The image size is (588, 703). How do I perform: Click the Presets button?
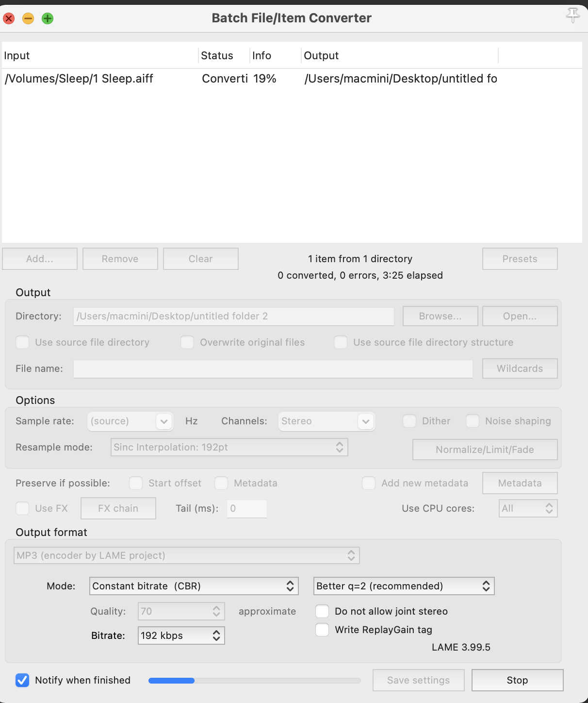(520, 259)
